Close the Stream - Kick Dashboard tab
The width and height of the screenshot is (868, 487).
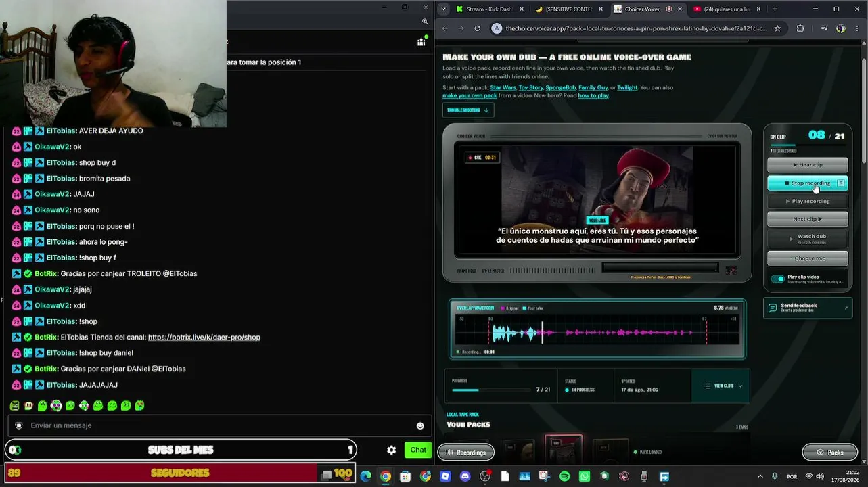pos(522,9)
